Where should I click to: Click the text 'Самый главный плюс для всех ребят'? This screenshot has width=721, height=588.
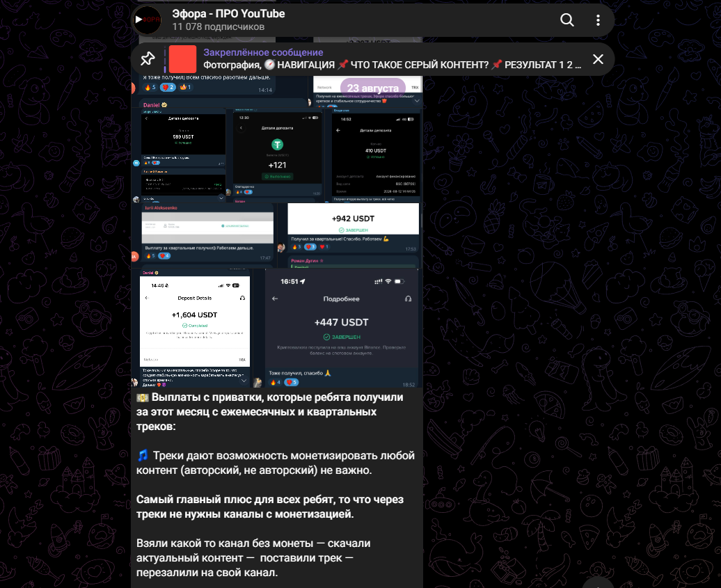(236, 499)
